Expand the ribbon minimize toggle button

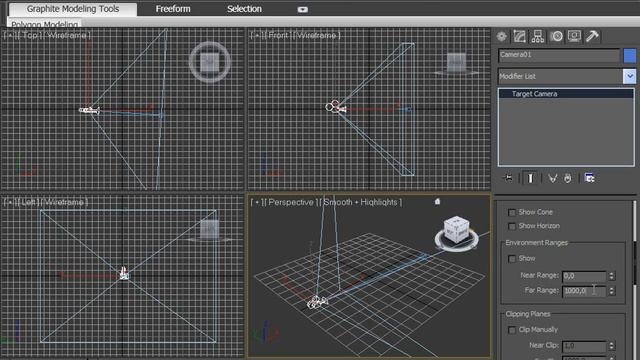click(x=302, y=9)
